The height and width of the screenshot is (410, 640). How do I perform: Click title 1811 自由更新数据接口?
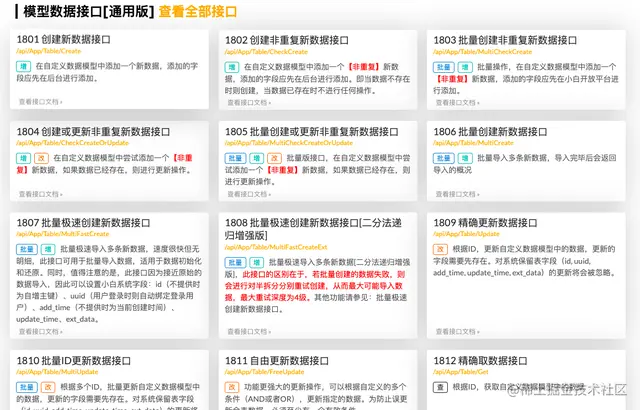click(x=277, y=361)
